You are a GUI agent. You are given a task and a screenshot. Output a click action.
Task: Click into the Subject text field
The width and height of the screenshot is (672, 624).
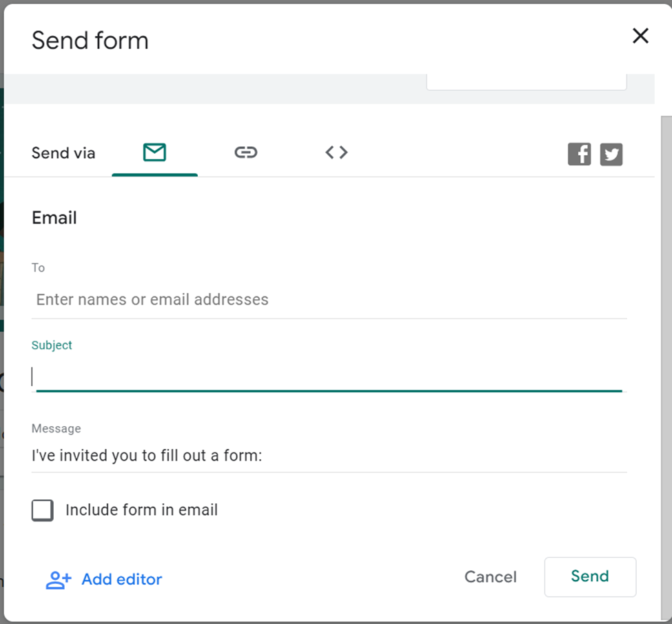point(328,376)
